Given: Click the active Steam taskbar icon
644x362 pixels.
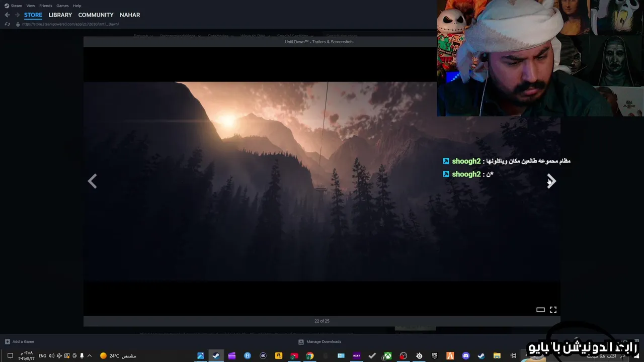Looking at the screenshot, I should (x=216, y=355).
